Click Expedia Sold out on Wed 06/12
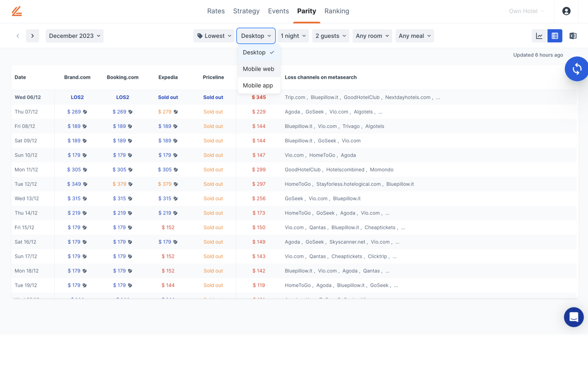588x368 pixels. 168,98
